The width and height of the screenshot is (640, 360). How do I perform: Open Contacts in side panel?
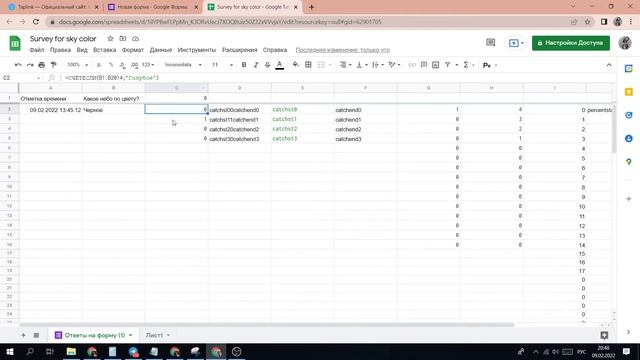tap(629, 138)
